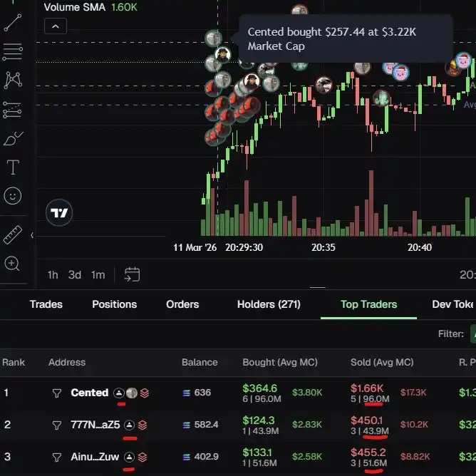Screen dimensions: 476x476
Task: Open the Positions tab
Action: coord(114,304)
